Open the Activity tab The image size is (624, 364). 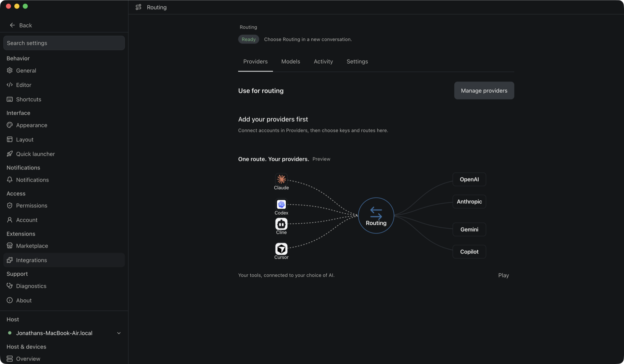[x=323, y=62]
